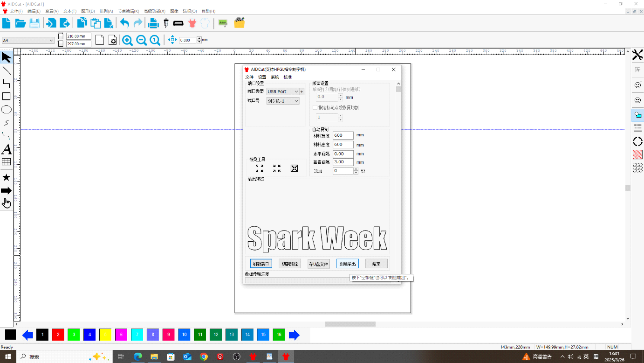Click the page setup gear icon

coord(113,40)
